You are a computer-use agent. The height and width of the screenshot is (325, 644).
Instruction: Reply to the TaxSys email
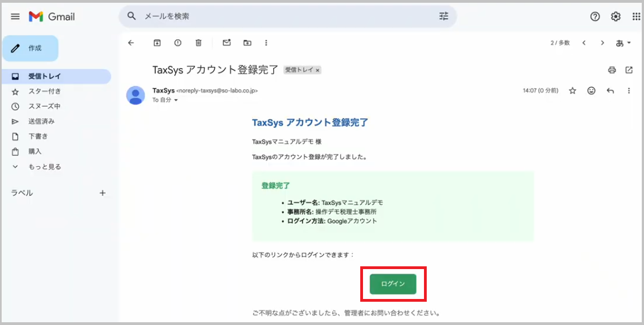coord(610,91)
